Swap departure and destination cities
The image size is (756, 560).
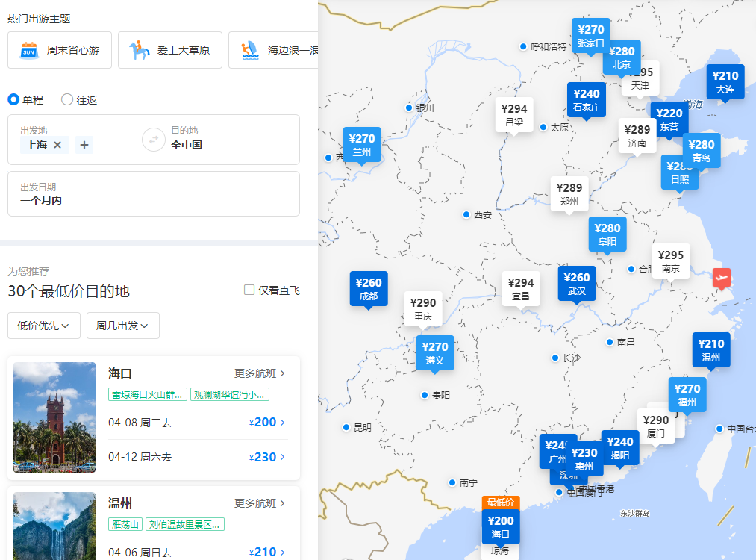(154, 140)
